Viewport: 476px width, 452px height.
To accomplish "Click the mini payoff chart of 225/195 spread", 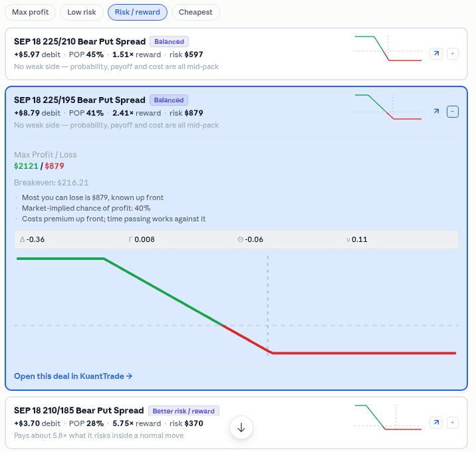I will click(x=388, y=107).
